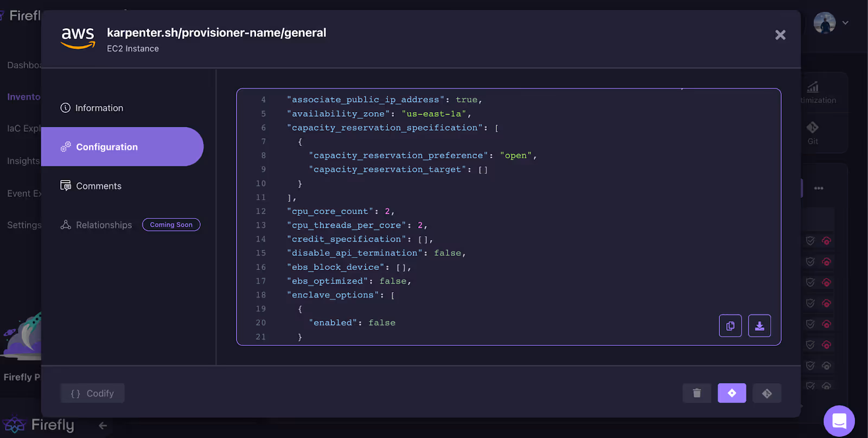Click the "cpu_core_count" line in code
The height and width of the screenshot is (438, 868).
341,211
